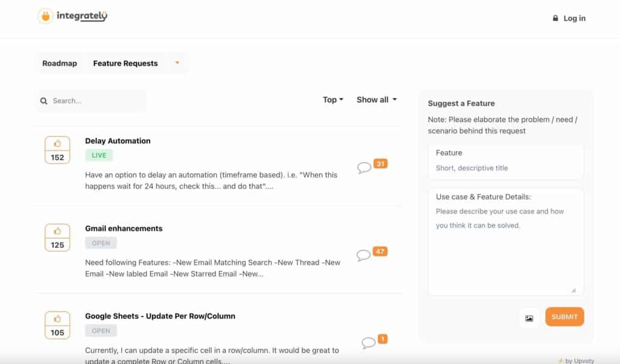Click the Use case details text area

506,248
